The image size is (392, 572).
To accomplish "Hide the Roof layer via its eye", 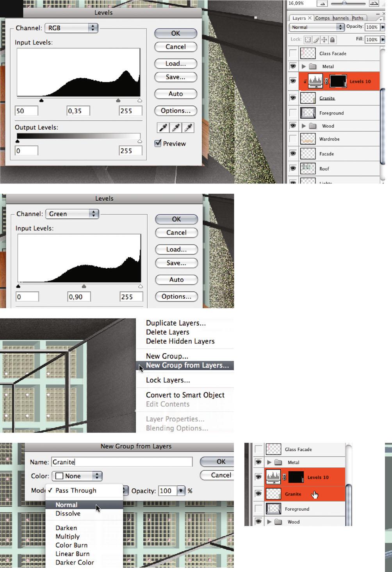I will [x=293, y=169].
